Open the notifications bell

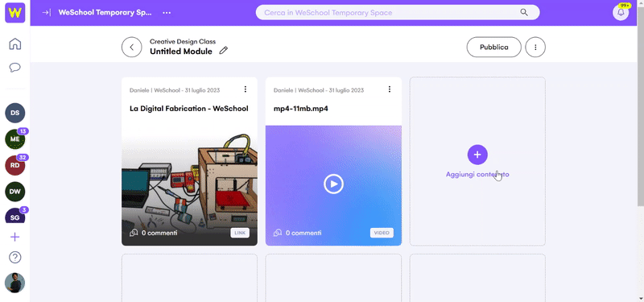621,12
